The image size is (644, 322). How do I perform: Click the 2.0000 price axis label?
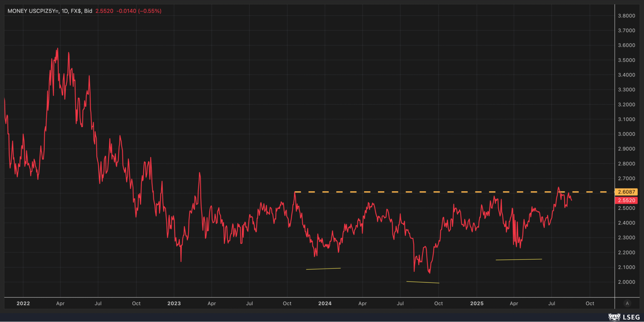coord(626,282)
